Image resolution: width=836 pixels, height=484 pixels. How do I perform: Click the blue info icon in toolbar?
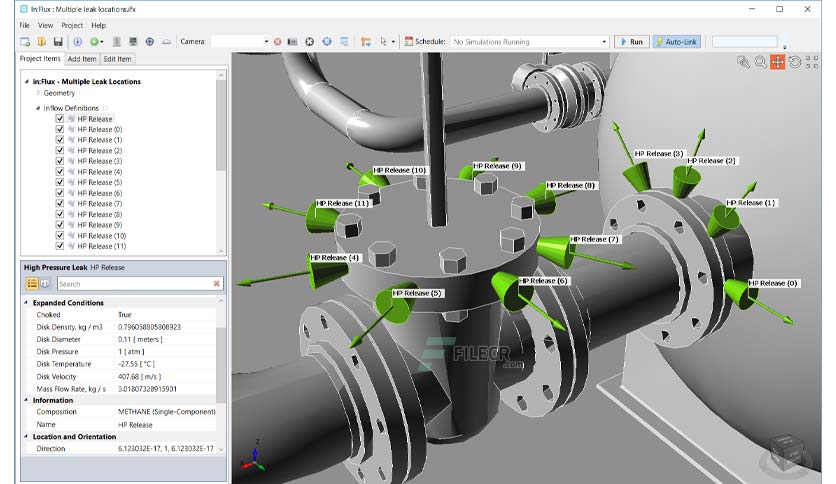77,42
